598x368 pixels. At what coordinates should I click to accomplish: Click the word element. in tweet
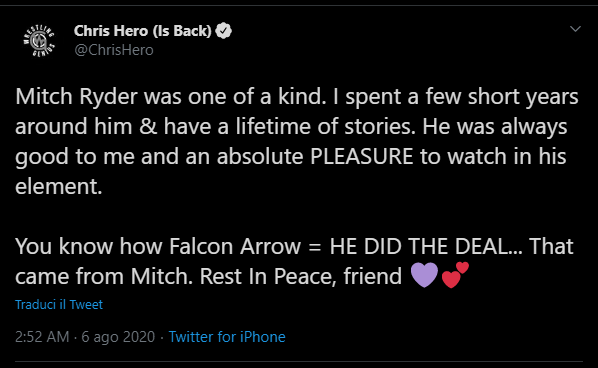pyautogui.click(x=59, y=186)
